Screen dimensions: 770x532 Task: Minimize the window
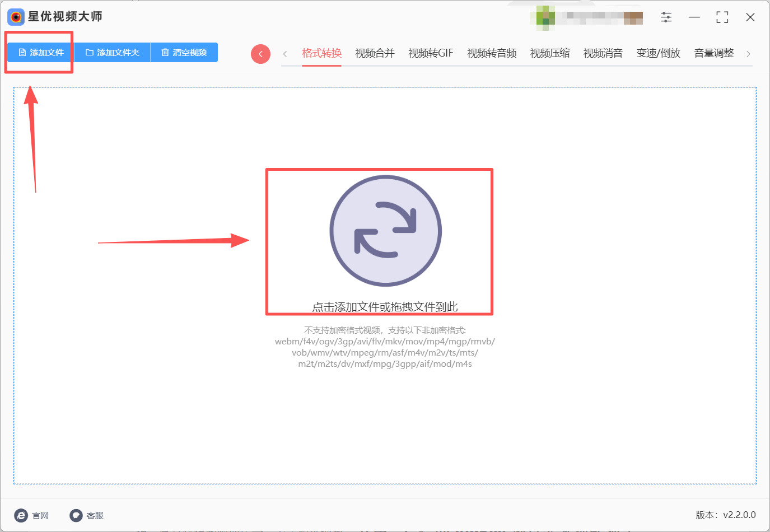pos(694,17)
